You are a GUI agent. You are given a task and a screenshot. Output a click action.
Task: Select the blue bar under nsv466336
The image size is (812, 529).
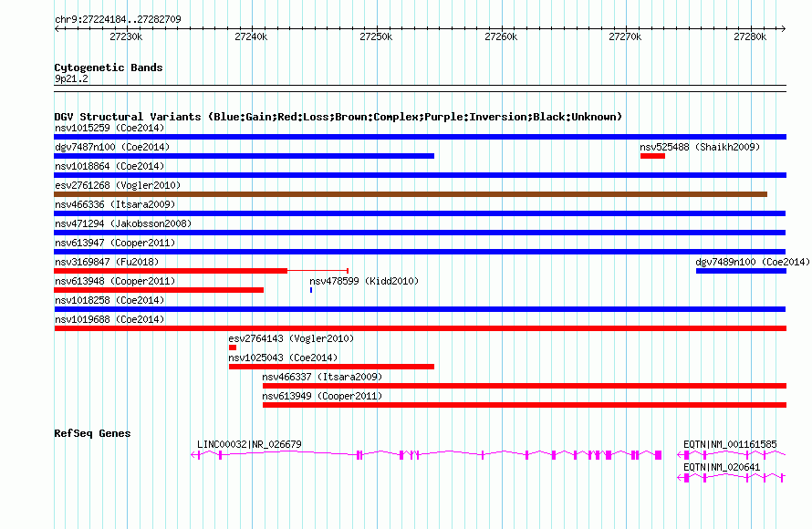pos(420,213)
